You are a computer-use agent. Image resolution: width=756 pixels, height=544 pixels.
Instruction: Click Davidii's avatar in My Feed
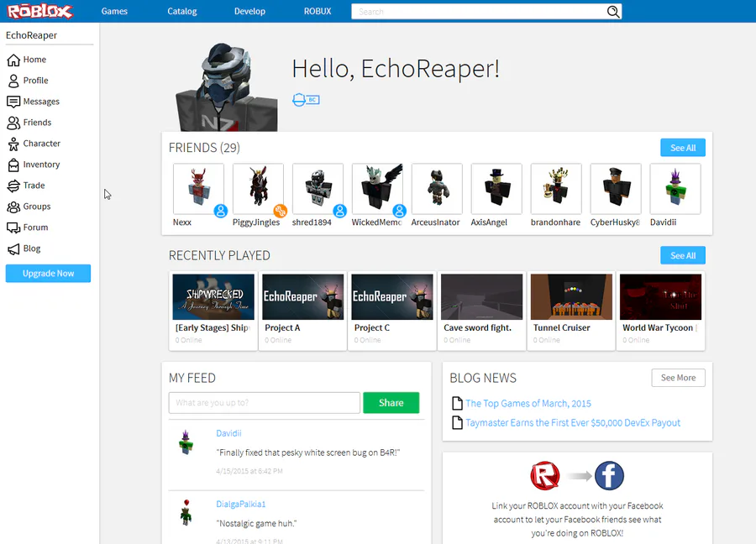click(186, 442)
